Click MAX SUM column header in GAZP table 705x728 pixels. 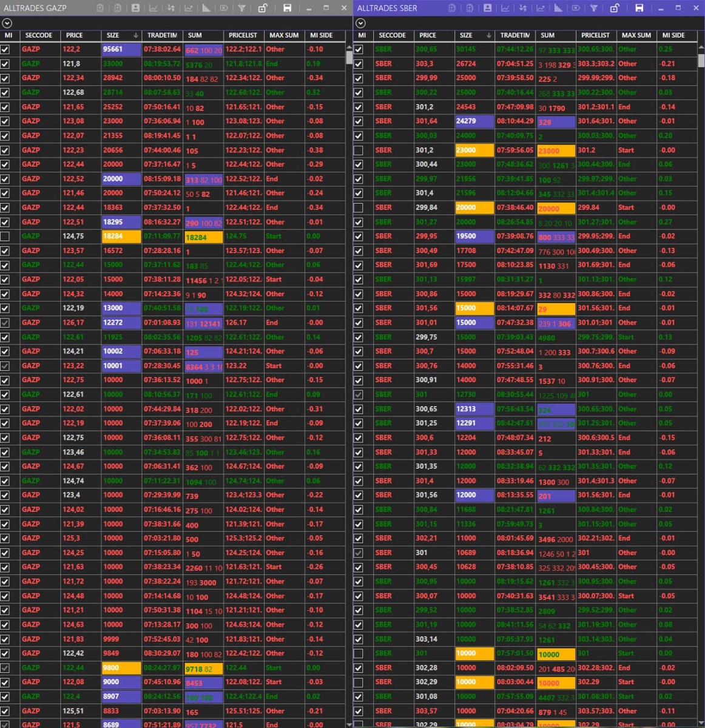tap(283, 35)
